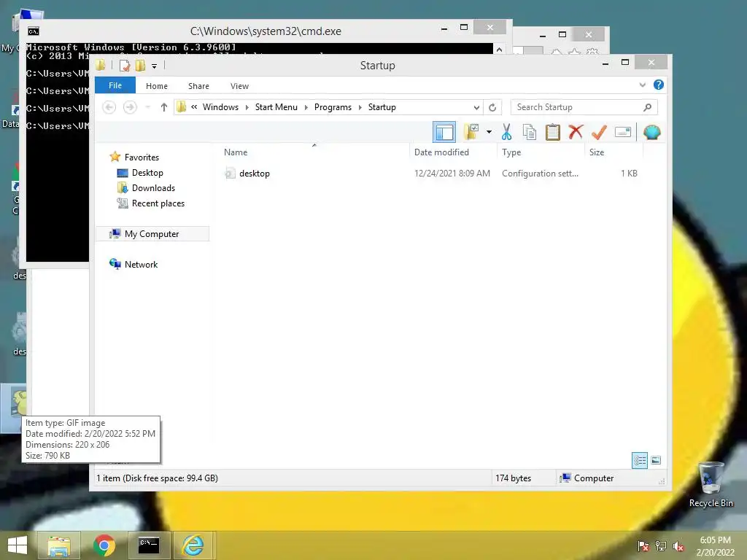This screenshot has height=560, width=747.
Task: Go forward with the Forward arrow
Action: coord(130,107)
